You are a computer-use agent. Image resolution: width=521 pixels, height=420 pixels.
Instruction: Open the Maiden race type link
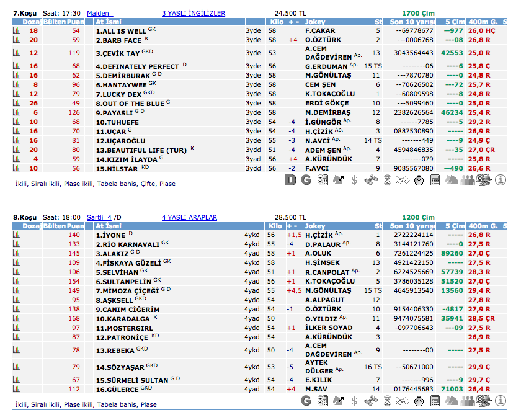point(98,13)
